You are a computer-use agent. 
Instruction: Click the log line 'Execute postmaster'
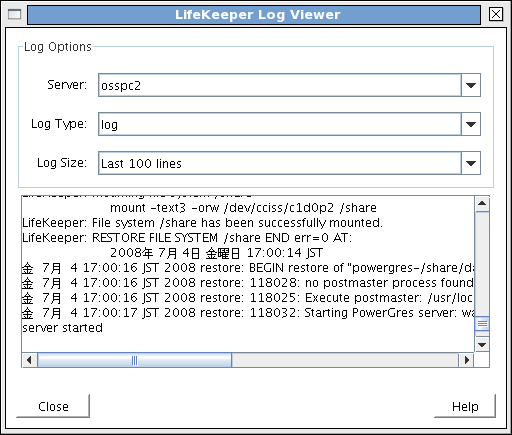[248, 298]
